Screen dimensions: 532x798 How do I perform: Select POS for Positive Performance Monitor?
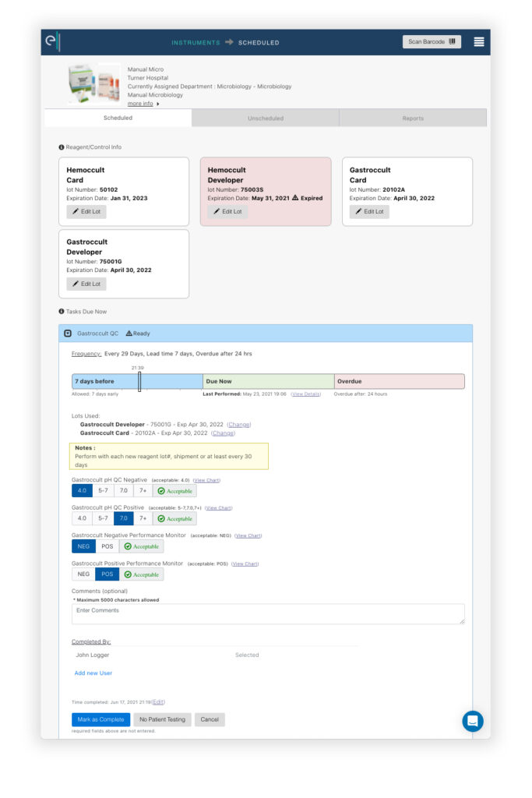[x=107, y=574]
